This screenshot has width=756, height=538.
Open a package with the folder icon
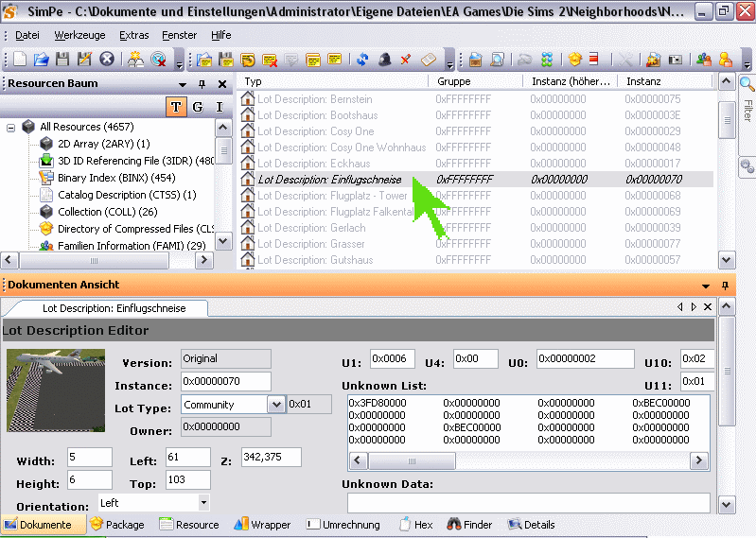(x=41, y=60)
